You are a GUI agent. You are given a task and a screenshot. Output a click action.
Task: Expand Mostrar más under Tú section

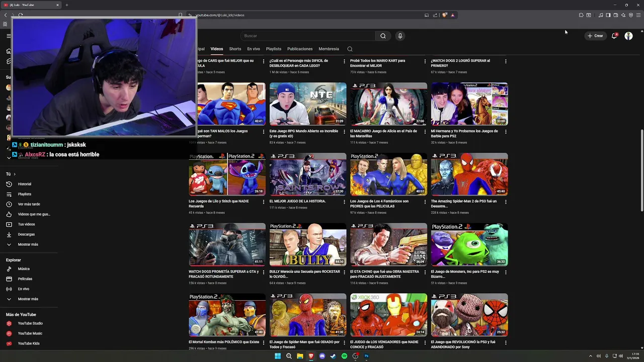point(28,244)
